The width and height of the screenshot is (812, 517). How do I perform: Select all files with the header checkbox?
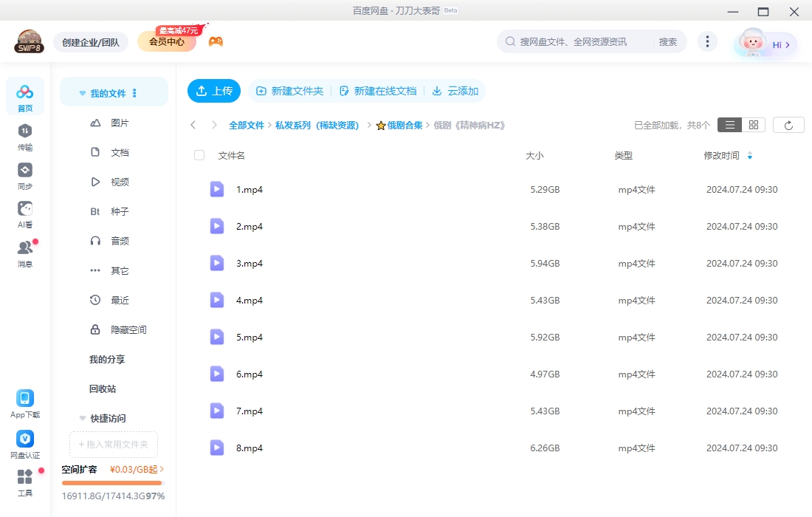pyautogui.click(x=198, y=155)
